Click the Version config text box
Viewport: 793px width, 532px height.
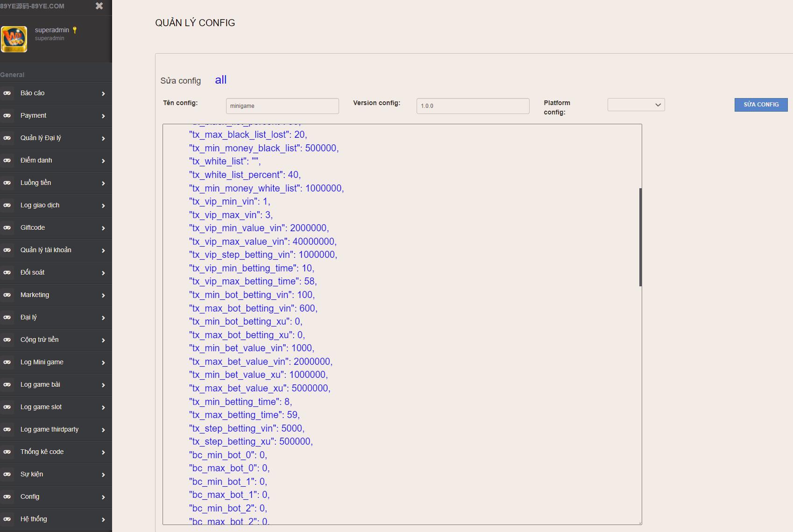click(473, 106)
